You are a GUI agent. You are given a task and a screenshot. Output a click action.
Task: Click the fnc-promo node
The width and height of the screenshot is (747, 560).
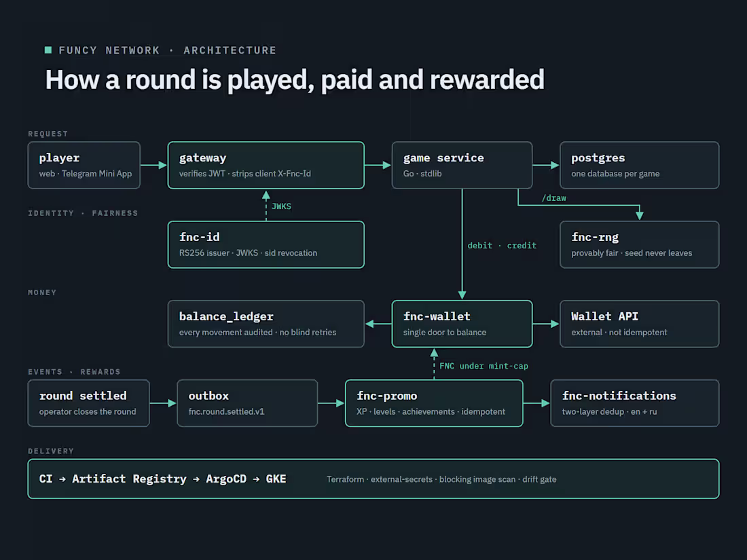click(434, 403)
